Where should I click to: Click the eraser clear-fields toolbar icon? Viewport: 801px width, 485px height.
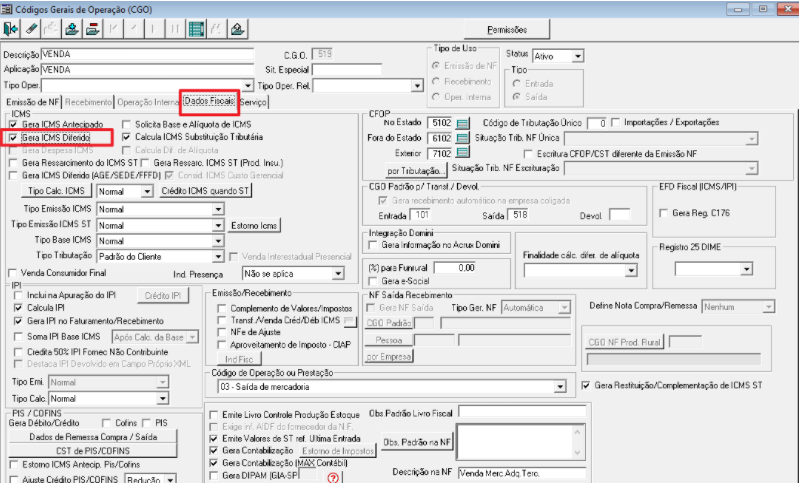click(x=31, y=29)
